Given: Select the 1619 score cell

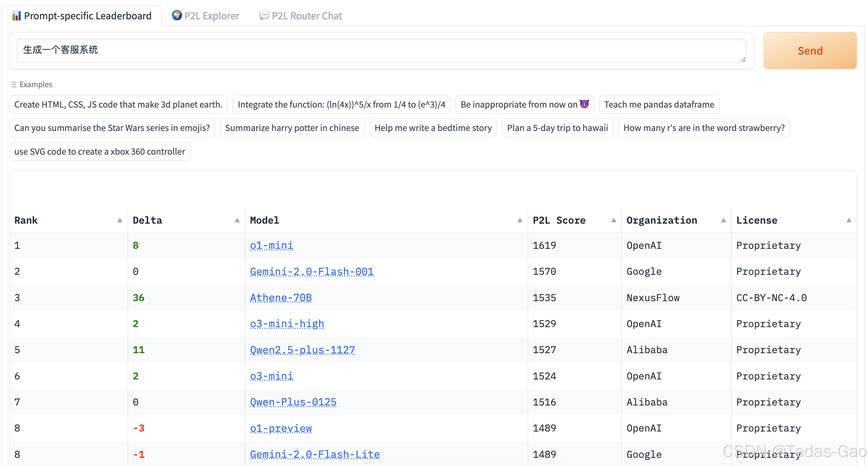Looking at the screenshot, I should (x=574, y=246).
